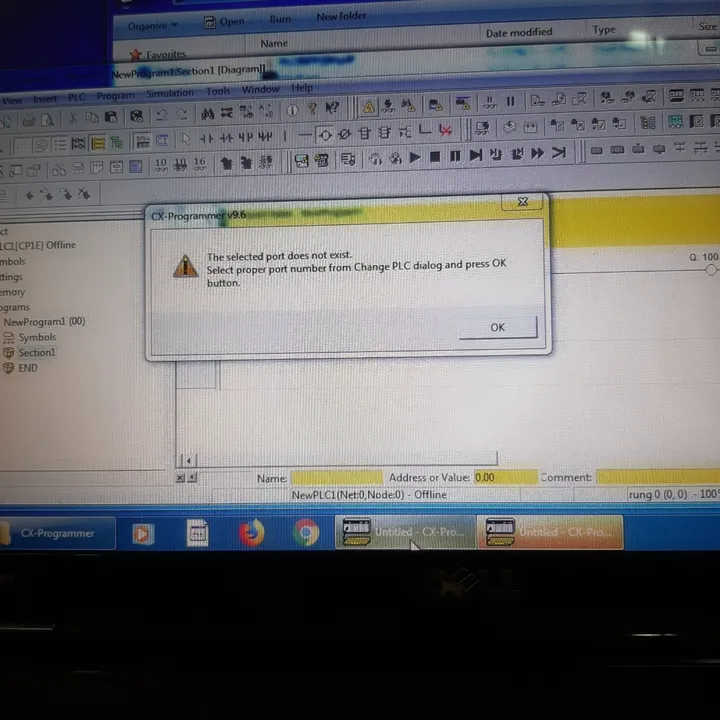Screen dimensions: 720x720
Task: Select Section1 in the project tree
Action: coord(37,352)
